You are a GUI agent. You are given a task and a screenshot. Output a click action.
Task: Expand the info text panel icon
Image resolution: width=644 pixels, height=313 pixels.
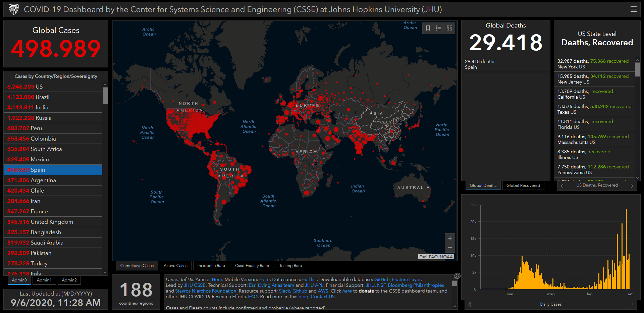pos(457,276)
